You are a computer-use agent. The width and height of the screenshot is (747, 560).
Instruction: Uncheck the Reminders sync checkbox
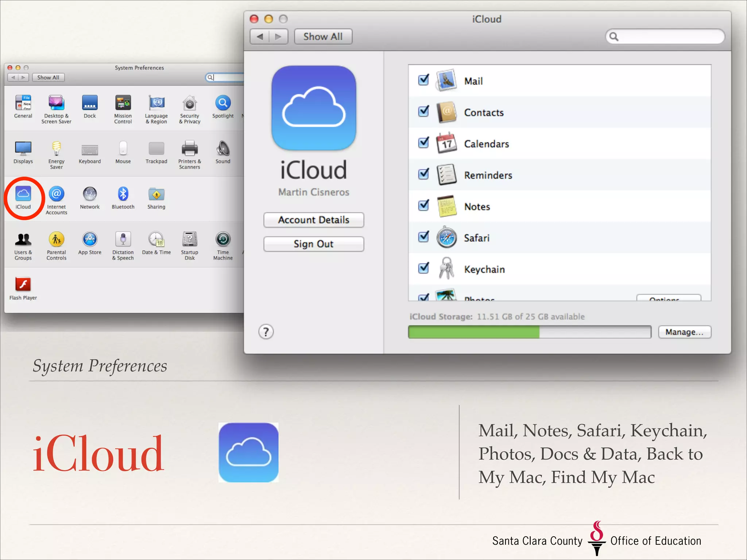point(423,174)
